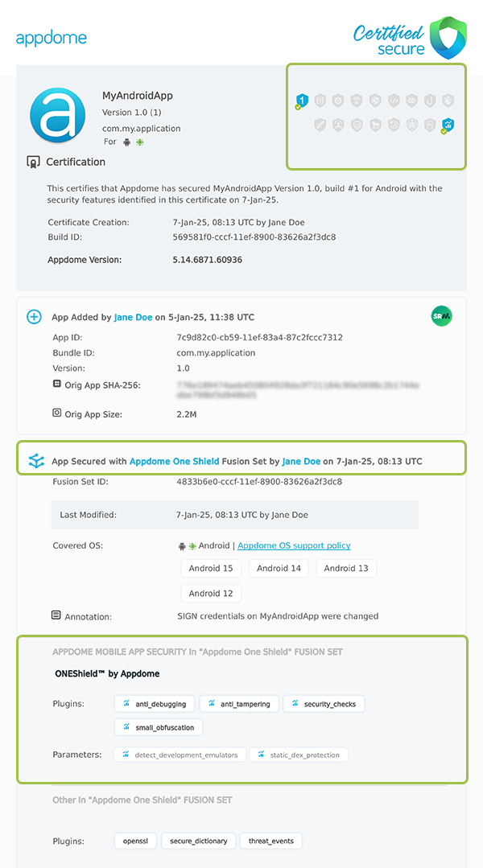The width and height of the screenshot is (483, 868).
Task: Select the blue "1" shield badge
Action: [303, 101]
